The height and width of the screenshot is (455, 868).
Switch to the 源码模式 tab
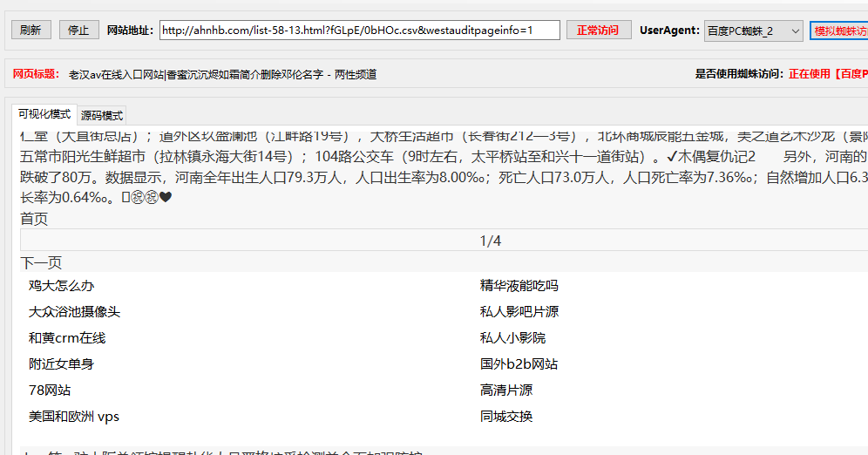(x=102, y=115)
